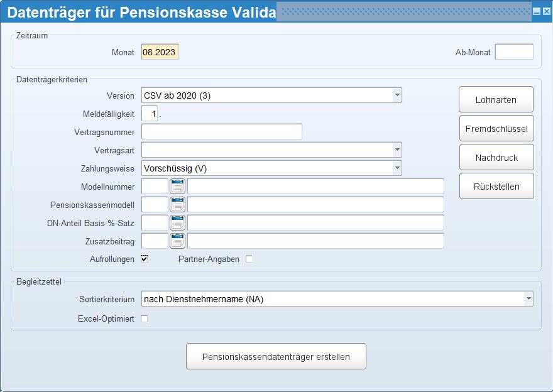Click the Pensionskassenmodell description field
The height and width of the screenshot is (392, 553).
point(315,205)
